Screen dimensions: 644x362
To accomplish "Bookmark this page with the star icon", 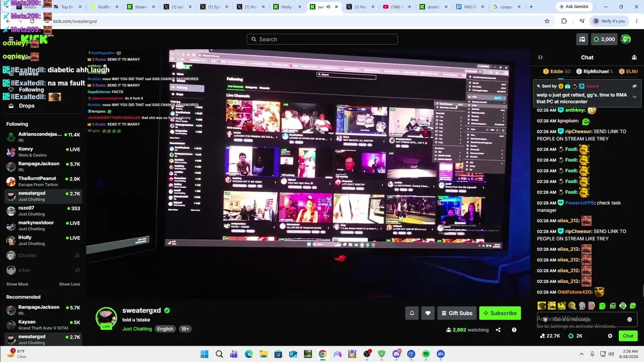I will point(547,21).
